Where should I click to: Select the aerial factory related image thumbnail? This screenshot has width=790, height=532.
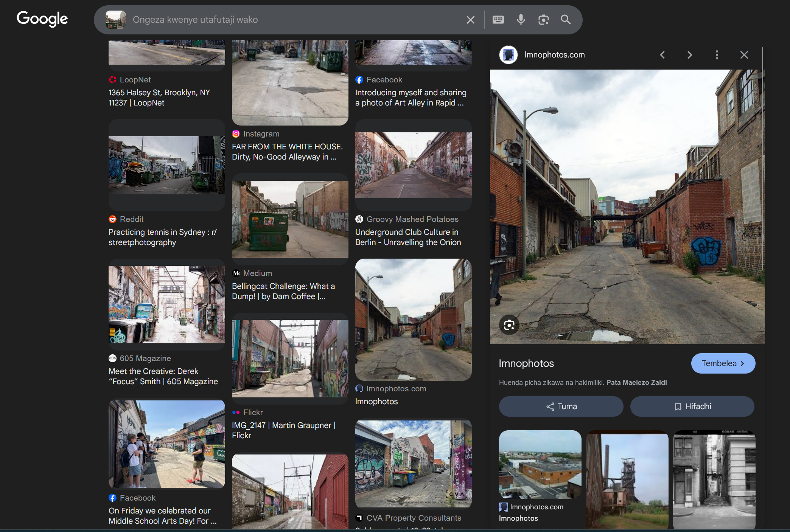(x=540, y=464)
